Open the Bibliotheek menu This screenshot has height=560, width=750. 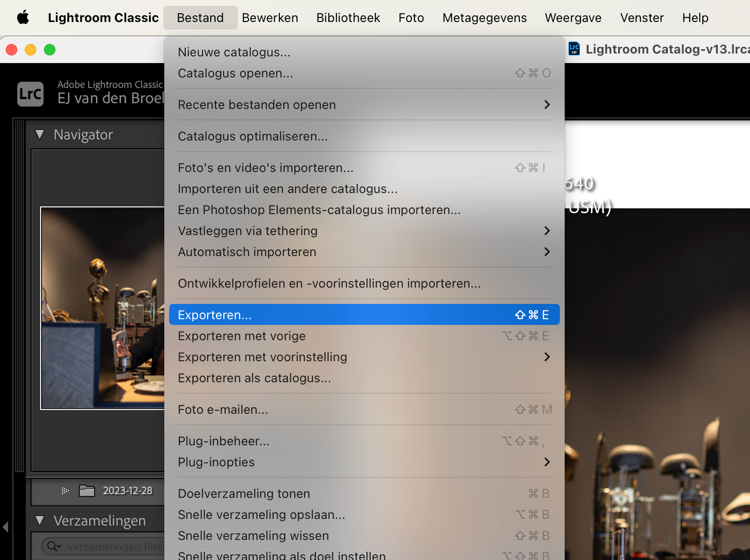click(348, 18)
